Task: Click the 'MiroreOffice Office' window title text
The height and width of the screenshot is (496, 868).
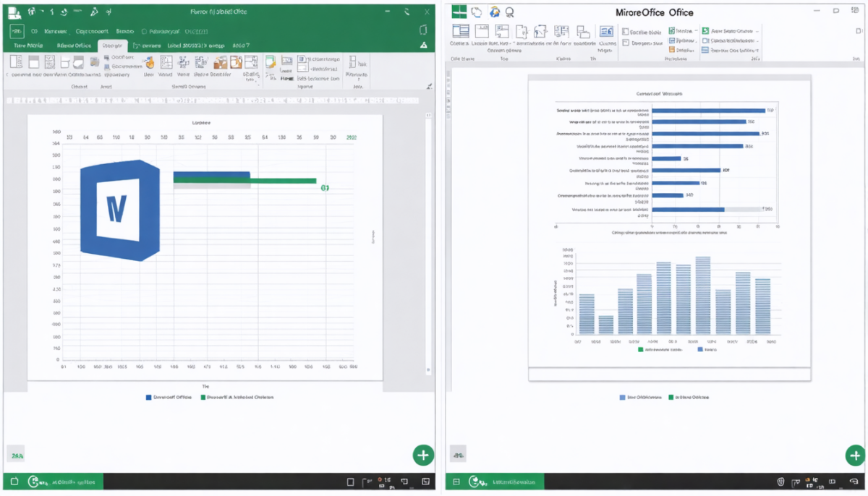Action: tap(655, 12)
